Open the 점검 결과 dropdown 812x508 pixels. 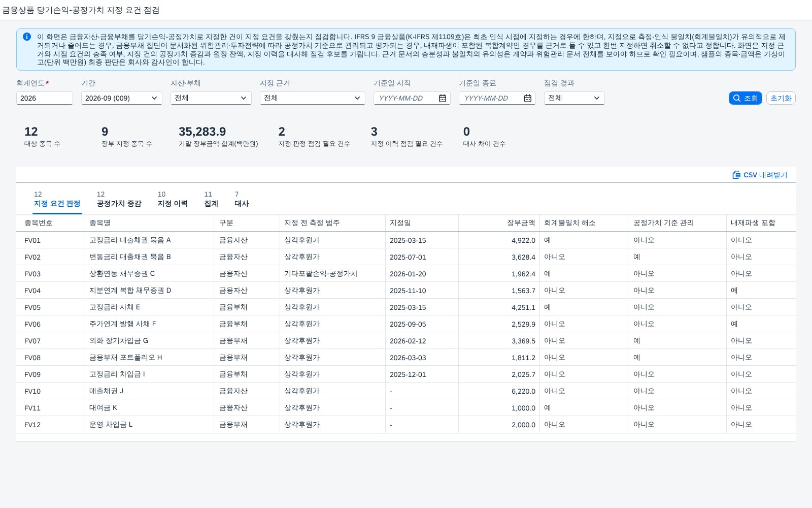coord(574,98)
